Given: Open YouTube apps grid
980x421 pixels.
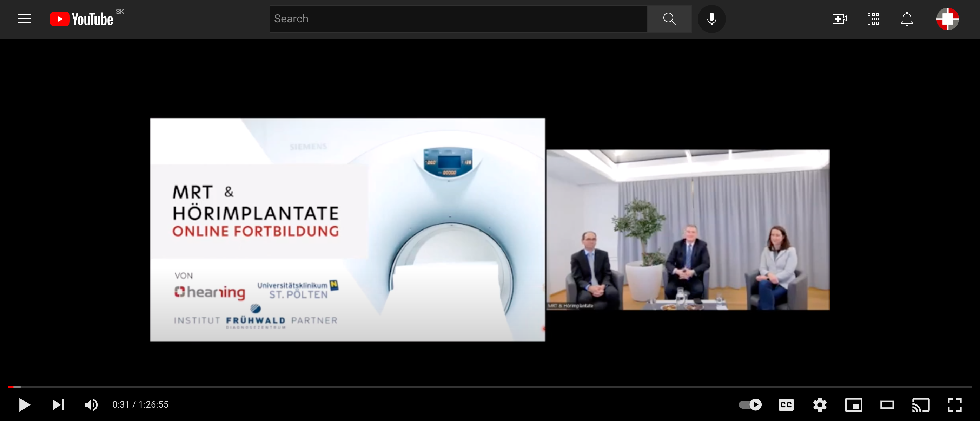Looking at the screenshot, I should pyautogui.click(x=873, y=19).
